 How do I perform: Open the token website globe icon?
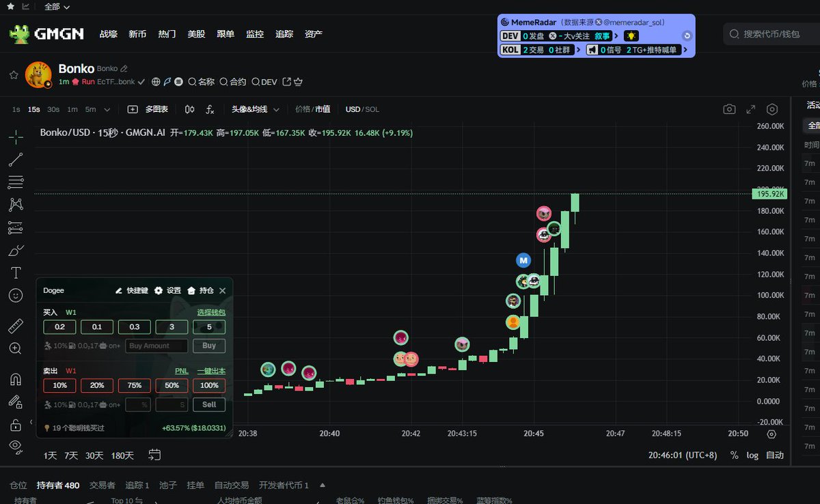tap(156, 82)
